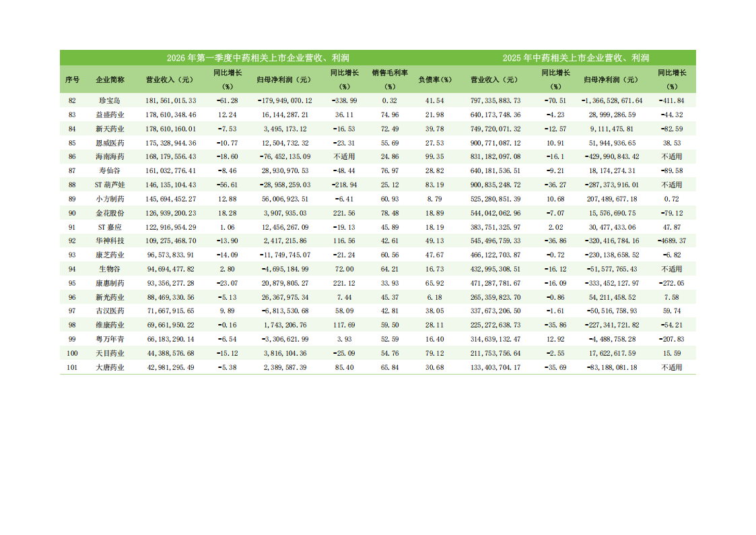
Task: Click company name 康芝药业
Action: click(110, 255)
